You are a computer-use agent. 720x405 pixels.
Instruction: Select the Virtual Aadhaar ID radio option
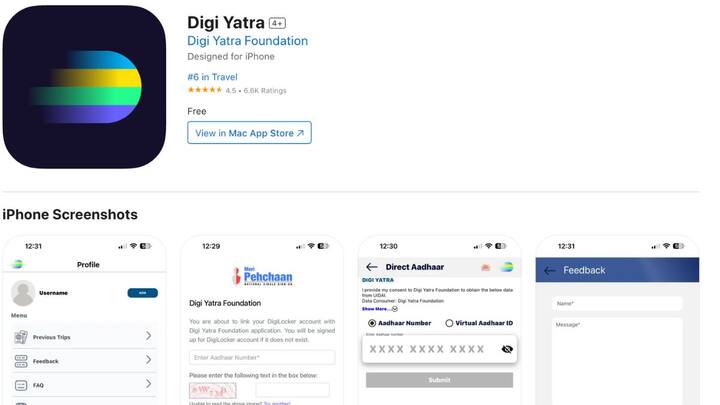[449, 323]
